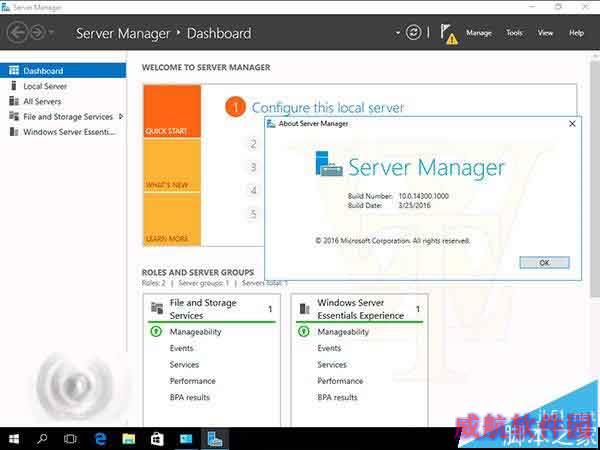
Task: Click the All Servers icon
Action: 14,101
